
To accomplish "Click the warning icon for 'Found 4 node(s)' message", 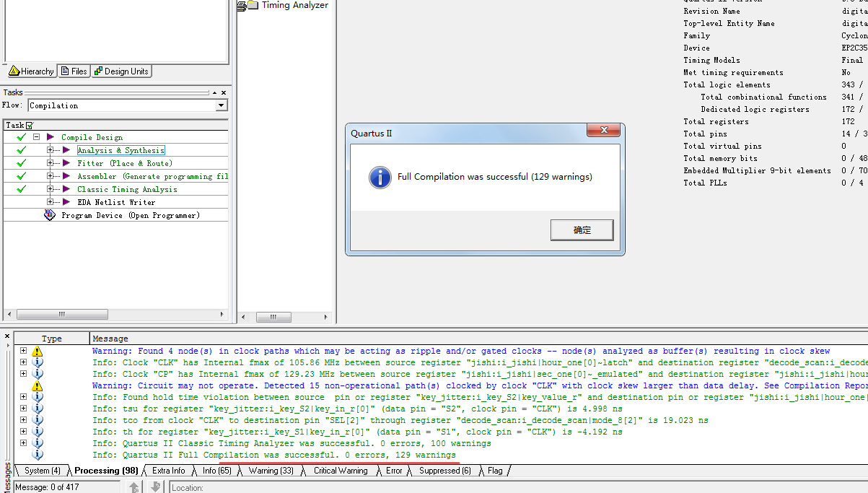I will coord(38,352).
